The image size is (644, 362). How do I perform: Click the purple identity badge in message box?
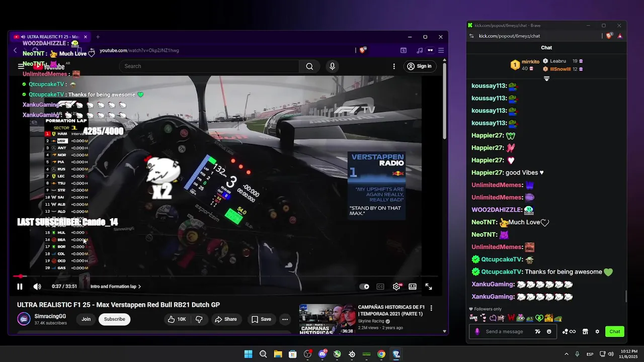pos(477,331)
